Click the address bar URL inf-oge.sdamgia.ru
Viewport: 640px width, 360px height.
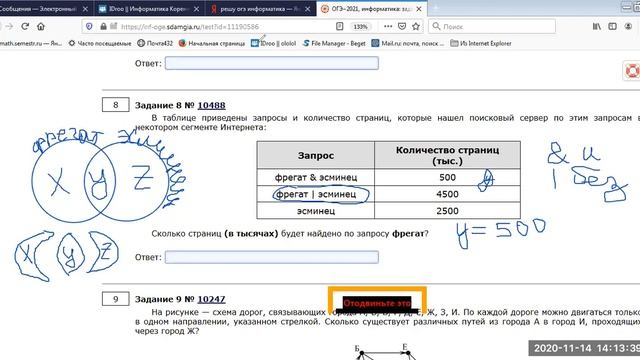190,27
